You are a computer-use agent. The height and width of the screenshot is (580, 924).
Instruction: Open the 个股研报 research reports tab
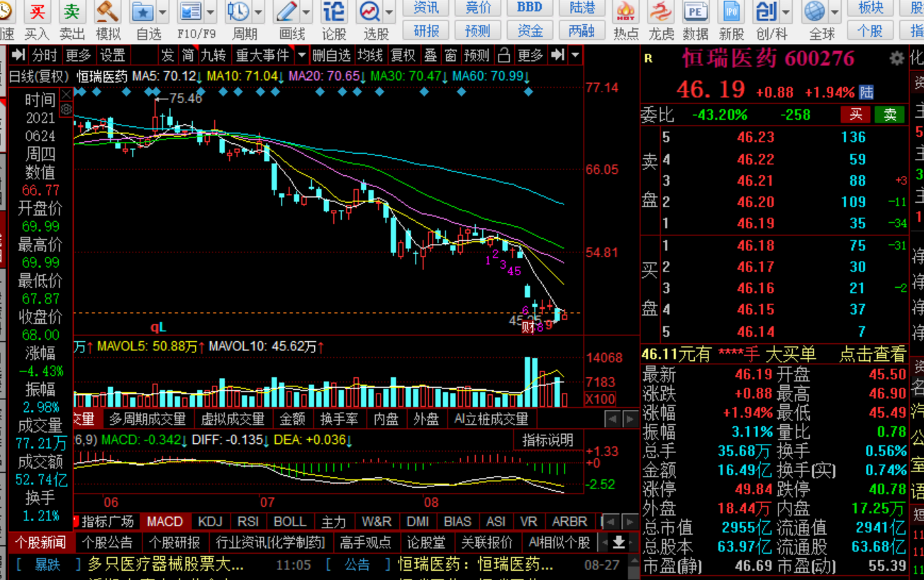tap(174, 542)
